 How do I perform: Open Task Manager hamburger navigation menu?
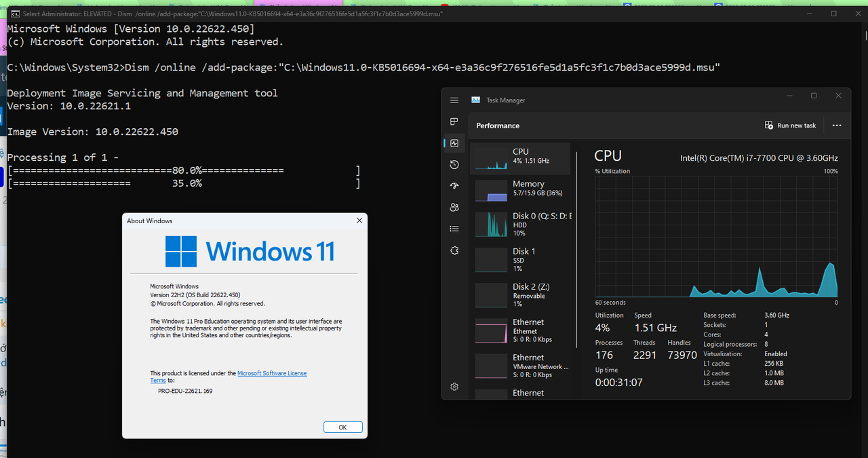tap(454, 100)
